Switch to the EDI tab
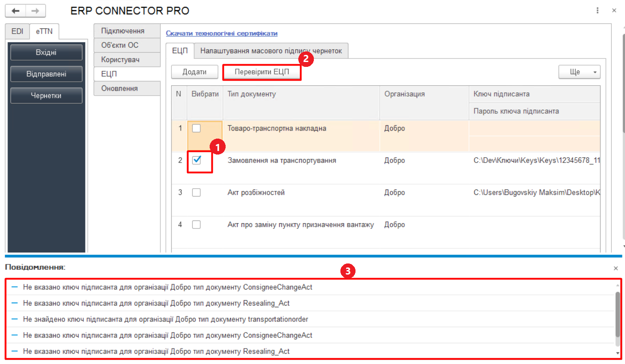Image resolution: width=625 pixels, height=364 pixels. click(x=17, y=31)
